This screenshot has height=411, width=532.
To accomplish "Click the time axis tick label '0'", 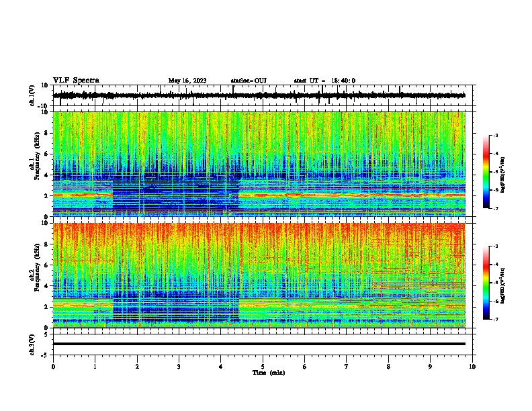I will pos(53,367).
